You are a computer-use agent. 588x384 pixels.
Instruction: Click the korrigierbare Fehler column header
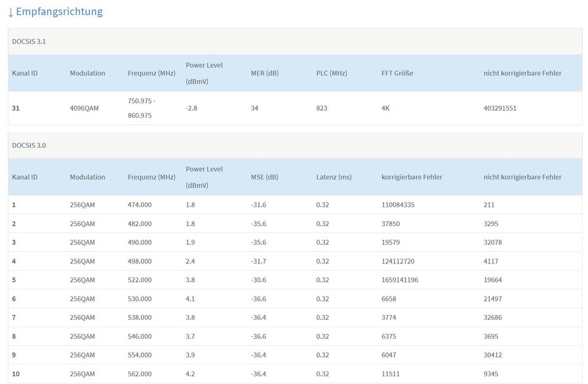pyautogui.click(x=411, y=177)
